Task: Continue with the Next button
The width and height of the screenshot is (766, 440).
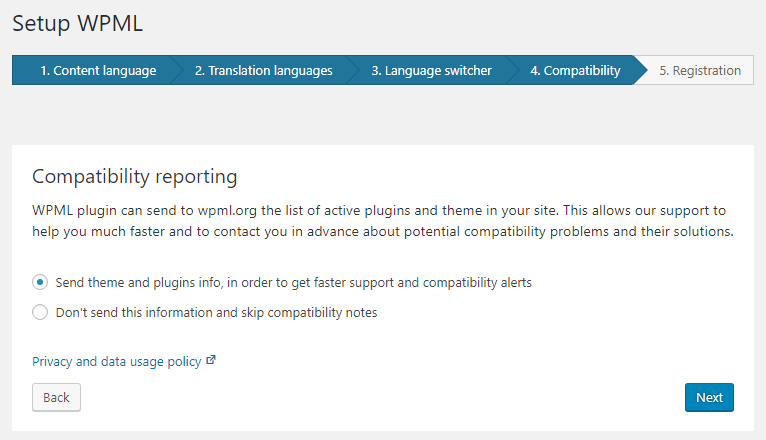Action: pyautogui.click(x=709, y=398)
